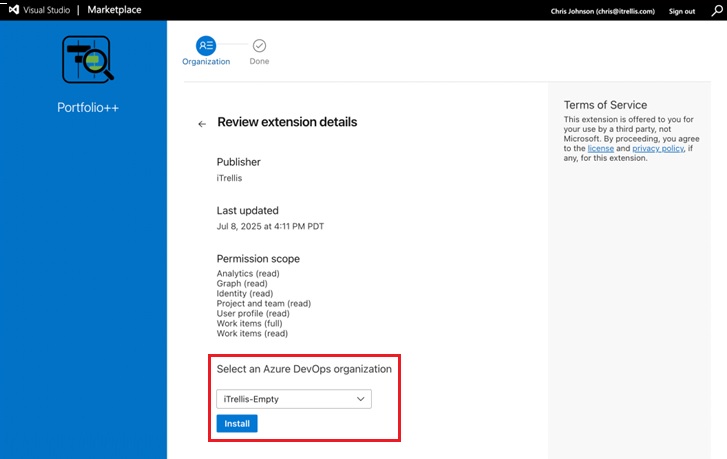Open the privacy policy link
The height and width of the screenshot is (459, 727).
pyautogui.click(x=658, y=148)
